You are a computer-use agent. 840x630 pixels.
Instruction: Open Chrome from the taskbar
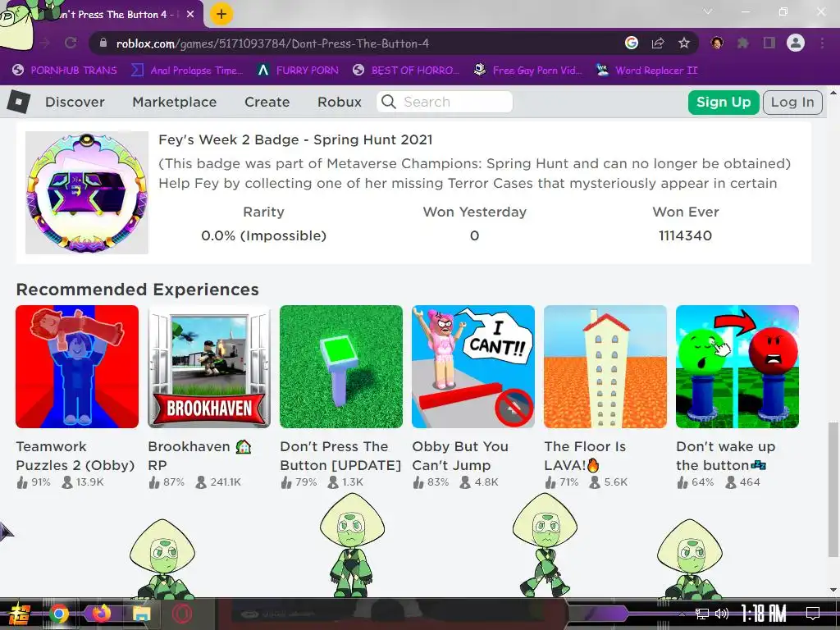point(59,614)
